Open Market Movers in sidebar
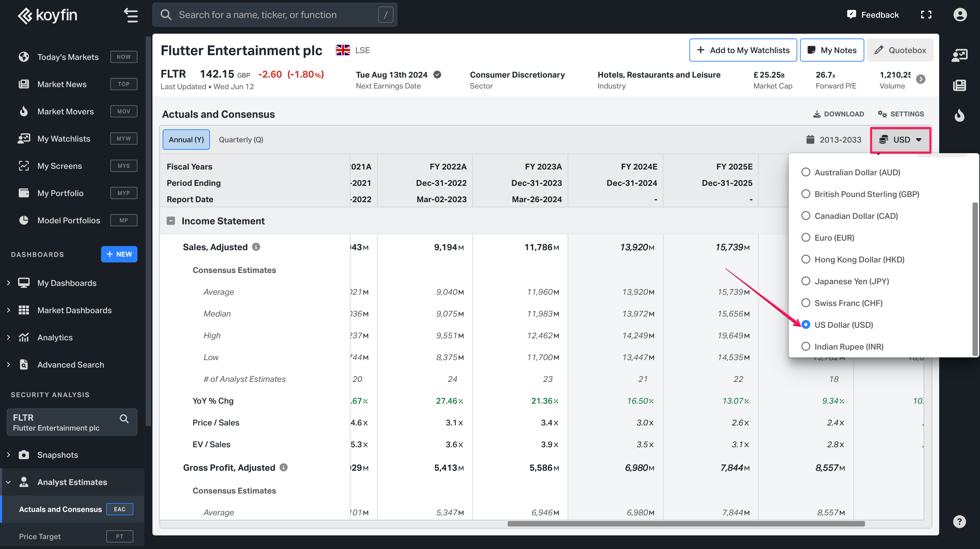 [65, 112]
